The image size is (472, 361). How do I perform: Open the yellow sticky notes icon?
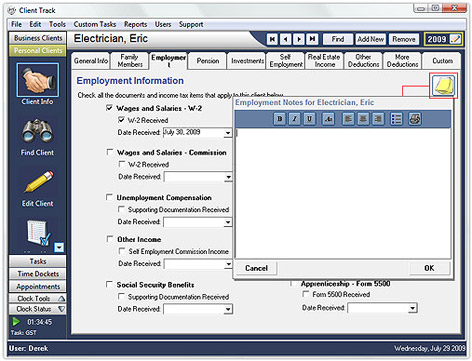click(444, 85)
